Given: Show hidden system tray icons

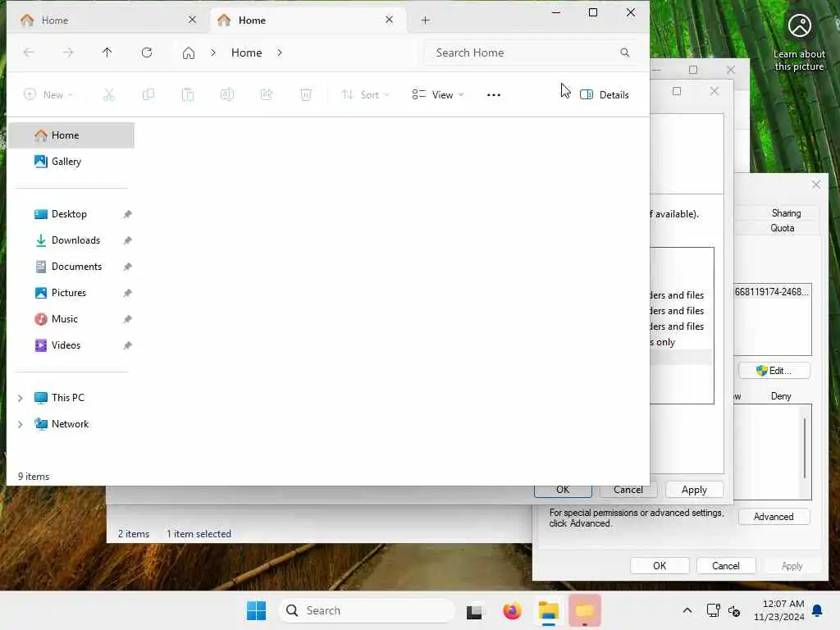Looking at the screenshot, I should pos(687,610).
